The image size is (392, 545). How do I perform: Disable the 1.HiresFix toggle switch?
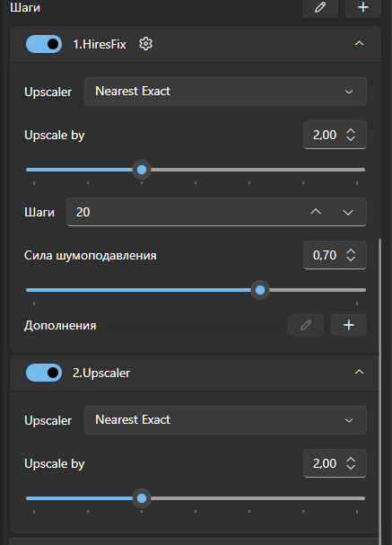(x=44, y=44)
